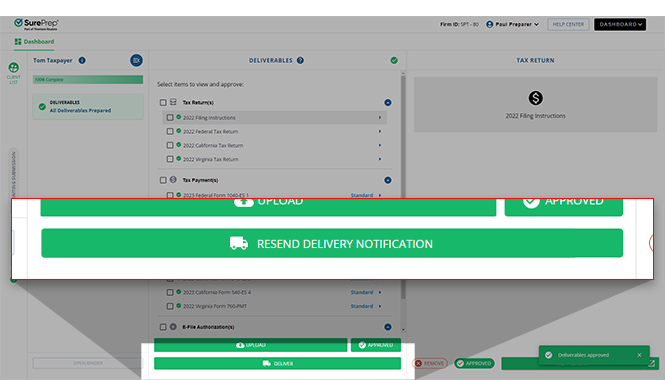Click RESEND DELIVERY NOTIFICATION button
665x380 pixels.
pyautogui.click(x=332, y=243)
